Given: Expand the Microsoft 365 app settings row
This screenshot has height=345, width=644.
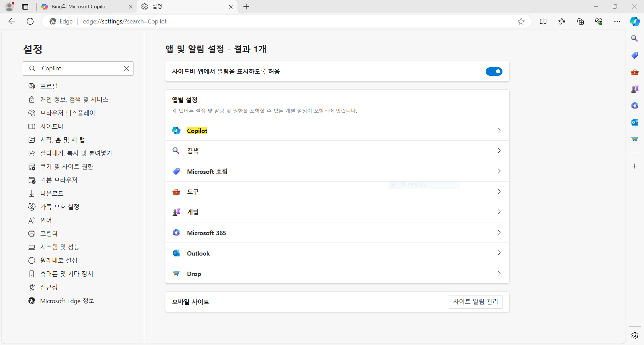Looking at the screenshot, I should click(337, 232).
